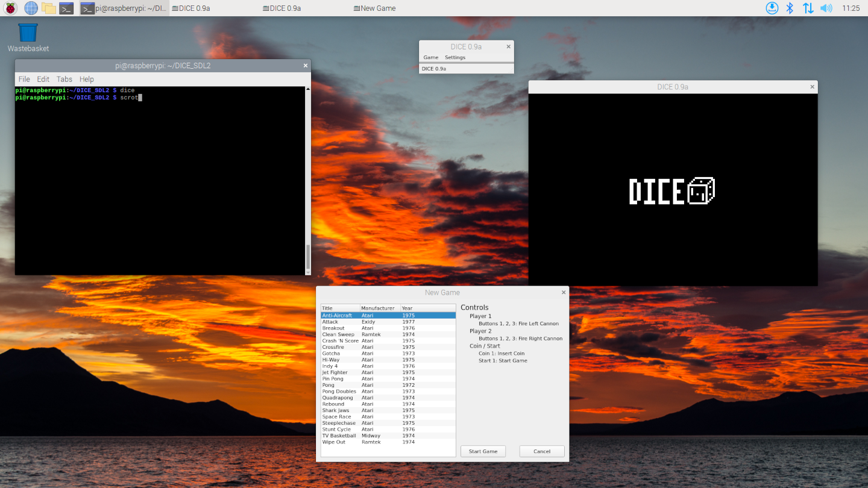Sort games by Year column header
Image resolution: width=868 pixels, height=488 pixels.
428,308
